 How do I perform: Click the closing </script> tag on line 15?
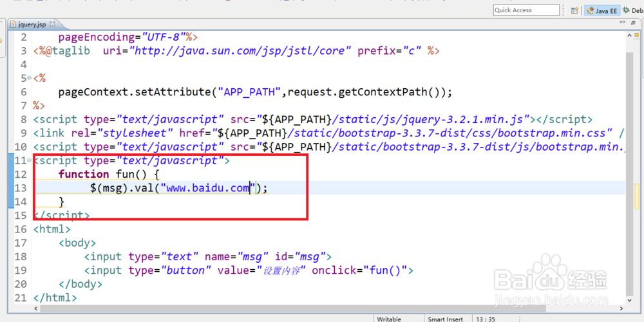[x=62, y=215]
